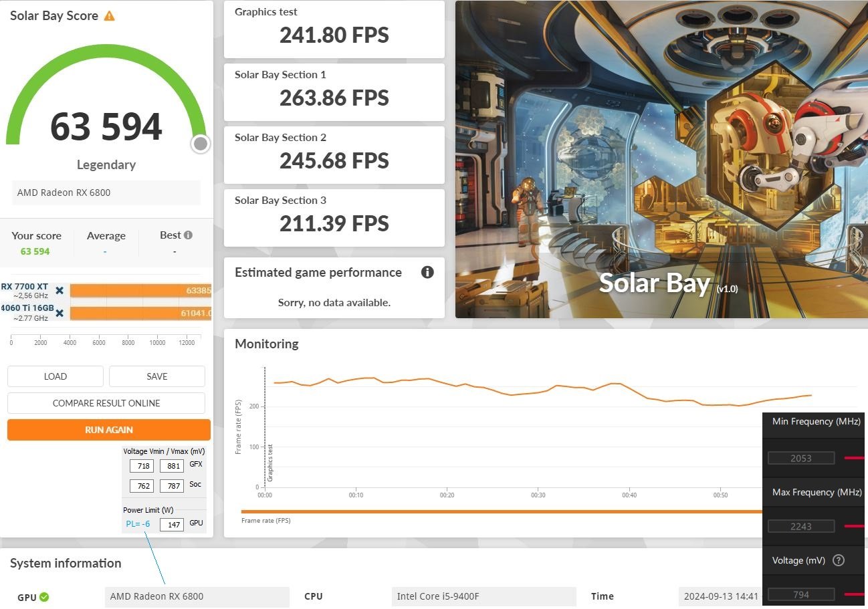The height and width of the screenshot is (609, 868).
Task: Open COMPARE RESULT ONLINE
Action: [106, 403]
